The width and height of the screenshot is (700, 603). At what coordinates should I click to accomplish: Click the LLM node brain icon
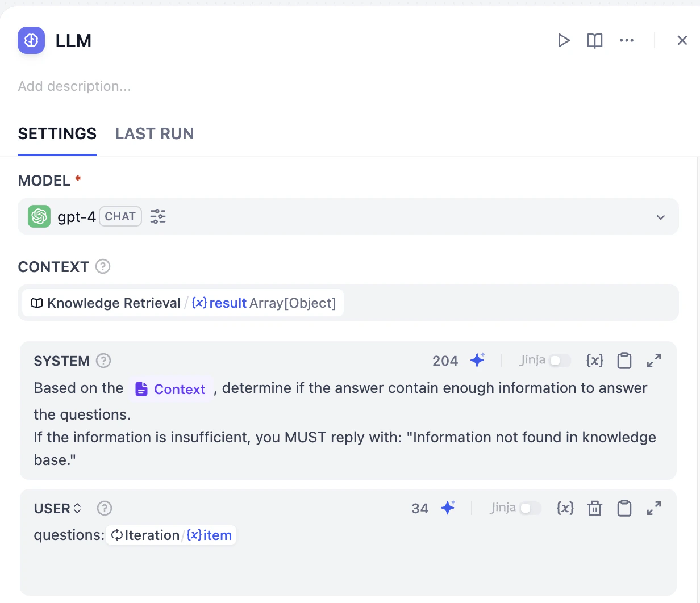point(31,40)
